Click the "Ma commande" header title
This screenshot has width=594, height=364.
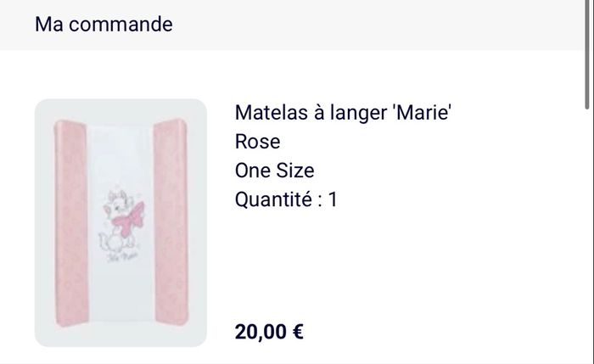[104, 24]
